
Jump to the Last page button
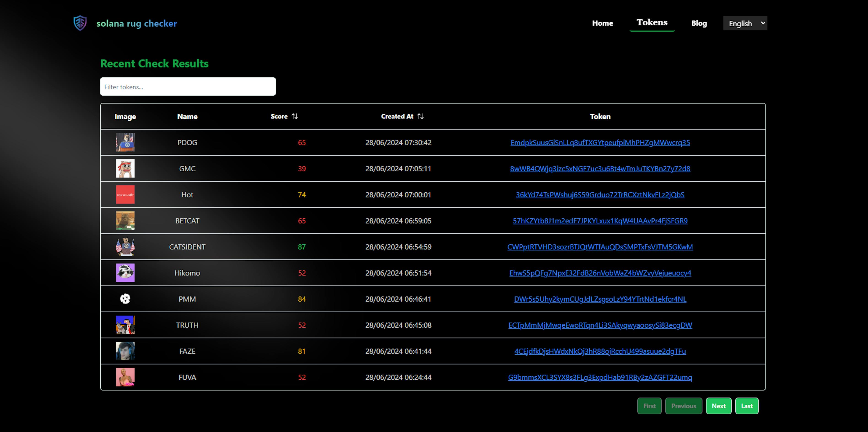tap(746, 406)
